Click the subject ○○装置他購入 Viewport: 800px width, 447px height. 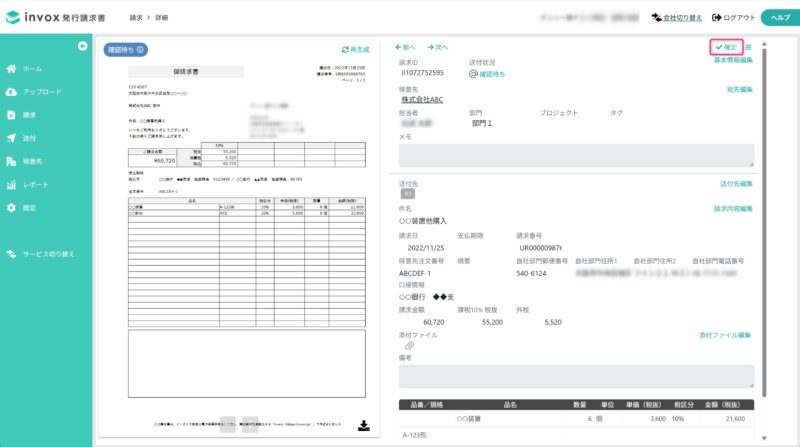423,221
